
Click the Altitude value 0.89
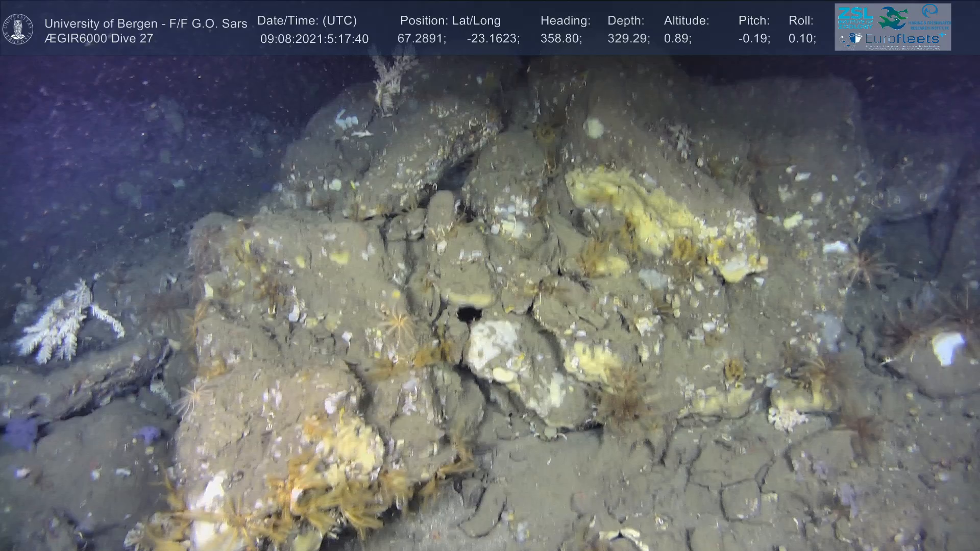[x=677, y=39]
